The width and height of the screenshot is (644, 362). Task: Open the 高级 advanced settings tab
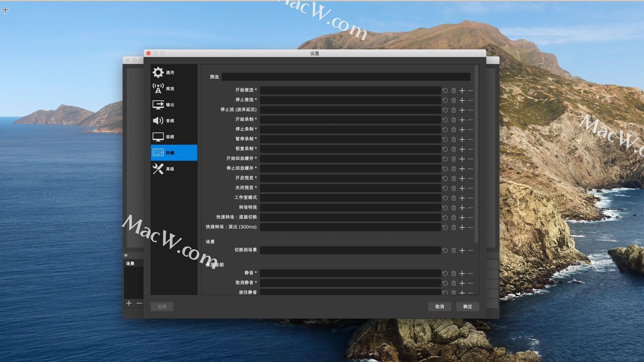(174, 169)
